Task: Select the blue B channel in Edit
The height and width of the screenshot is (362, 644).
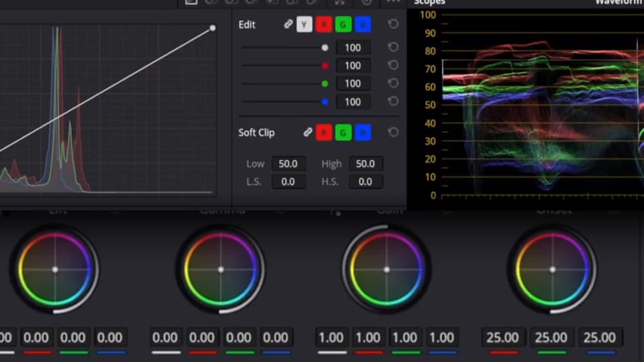Action: click(363, 25)
